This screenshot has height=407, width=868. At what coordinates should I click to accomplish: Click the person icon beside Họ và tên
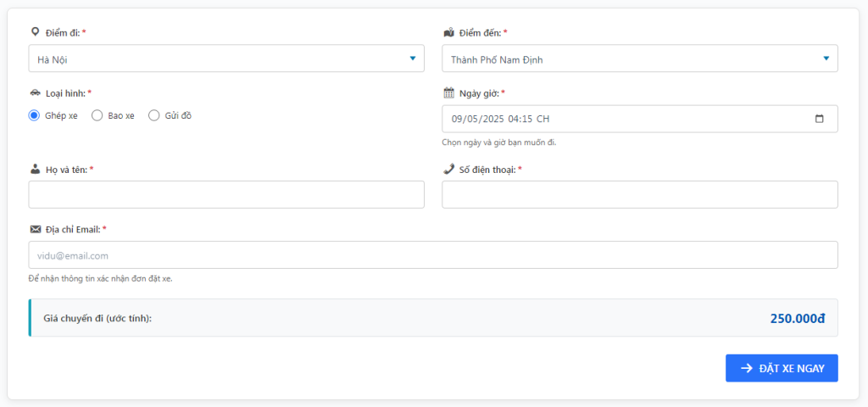point(36,169)
